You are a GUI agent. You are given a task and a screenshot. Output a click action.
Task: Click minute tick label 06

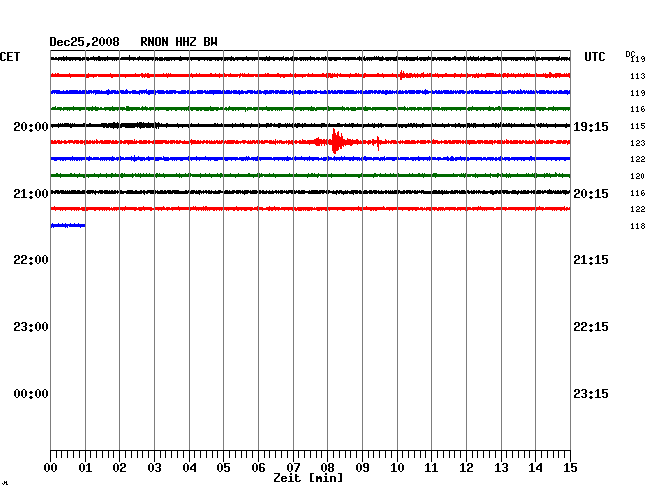pos(258,468)
